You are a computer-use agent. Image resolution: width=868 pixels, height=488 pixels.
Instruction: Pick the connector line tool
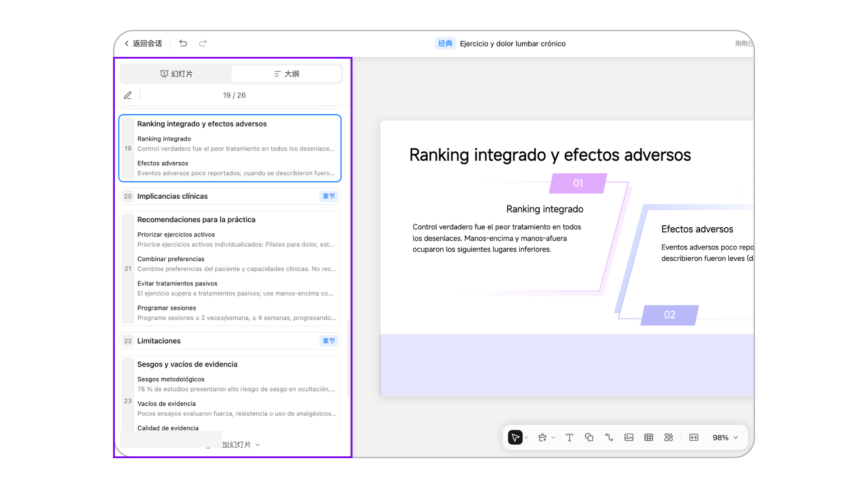(x=609, y=437)
